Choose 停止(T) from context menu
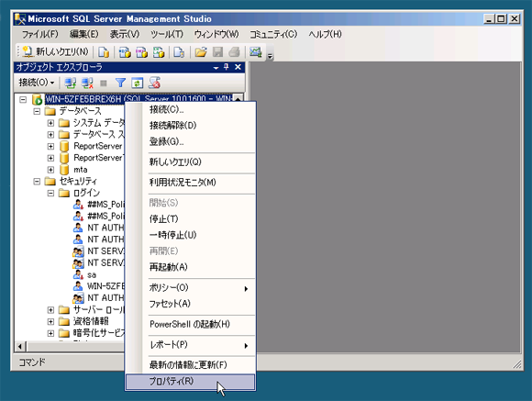 (191, 218)
